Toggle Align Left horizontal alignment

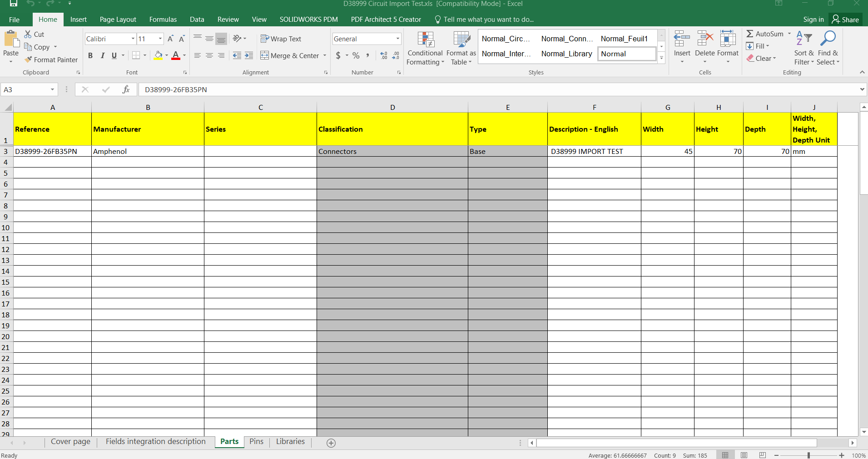198,55
